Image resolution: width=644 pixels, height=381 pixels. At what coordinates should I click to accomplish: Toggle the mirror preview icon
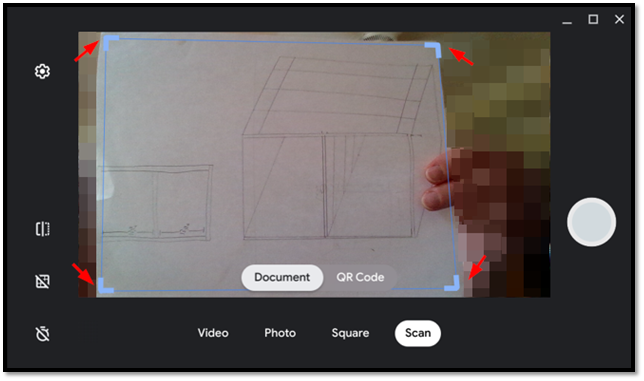42,229
